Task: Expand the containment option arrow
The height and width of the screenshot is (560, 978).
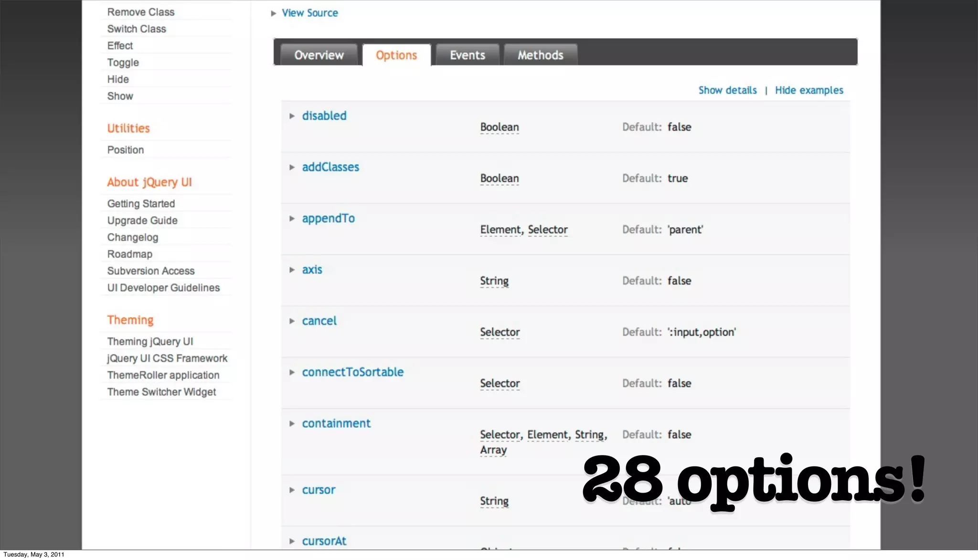Action: tap(292, 423)
